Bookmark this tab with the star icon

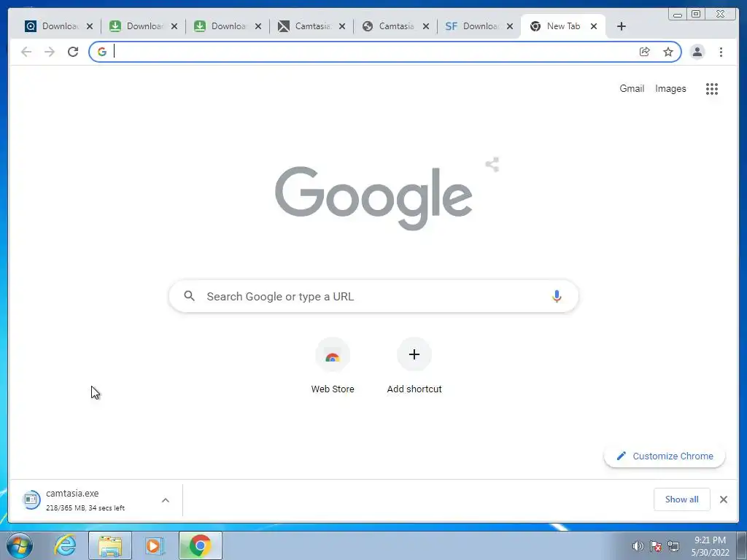[x=668, y=52]
